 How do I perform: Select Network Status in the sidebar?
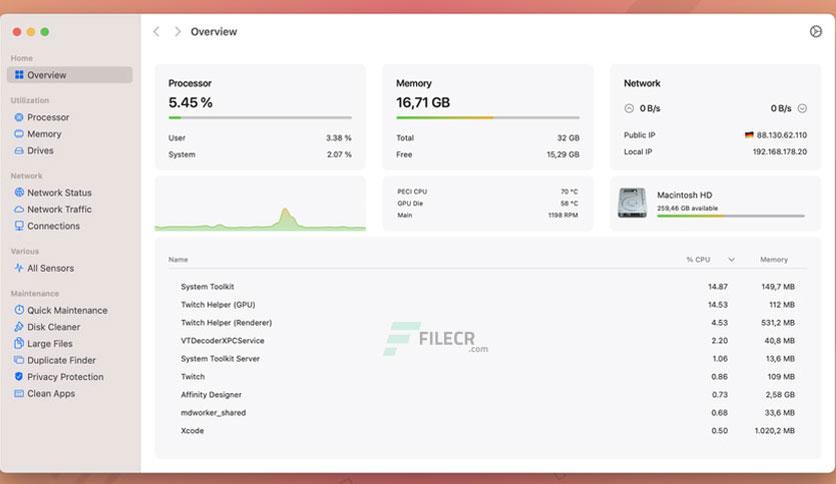(x=59, y=192)
